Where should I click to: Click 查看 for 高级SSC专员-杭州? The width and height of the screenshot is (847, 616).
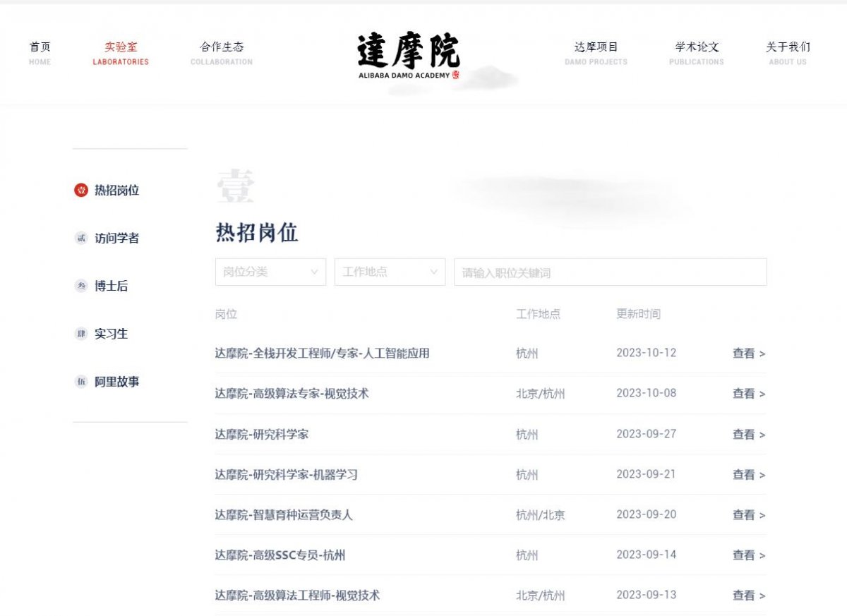(749, 555)
